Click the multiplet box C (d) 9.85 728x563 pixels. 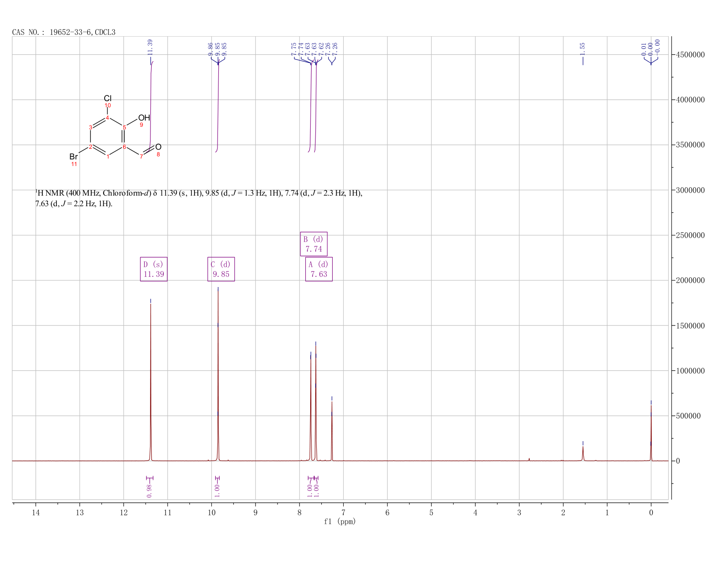pyautogui.click(x=221, y=269)
